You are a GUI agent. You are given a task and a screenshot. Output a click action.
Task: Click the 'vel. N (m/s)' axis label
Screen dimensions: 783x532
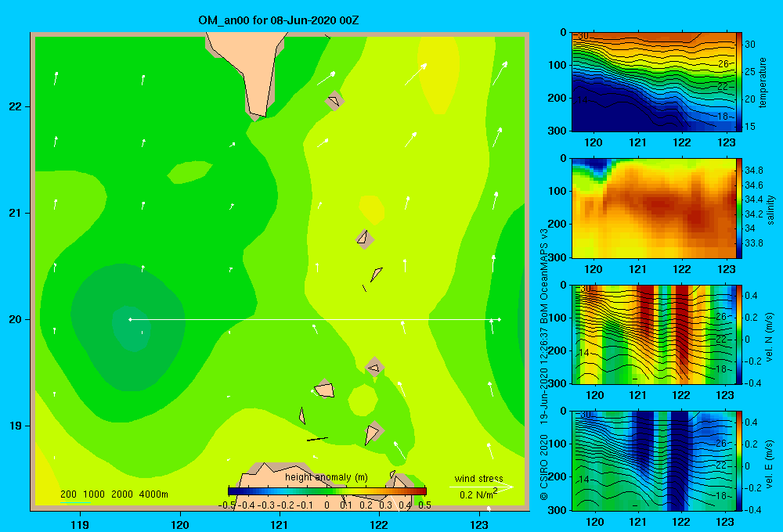(x=770, y=337)
